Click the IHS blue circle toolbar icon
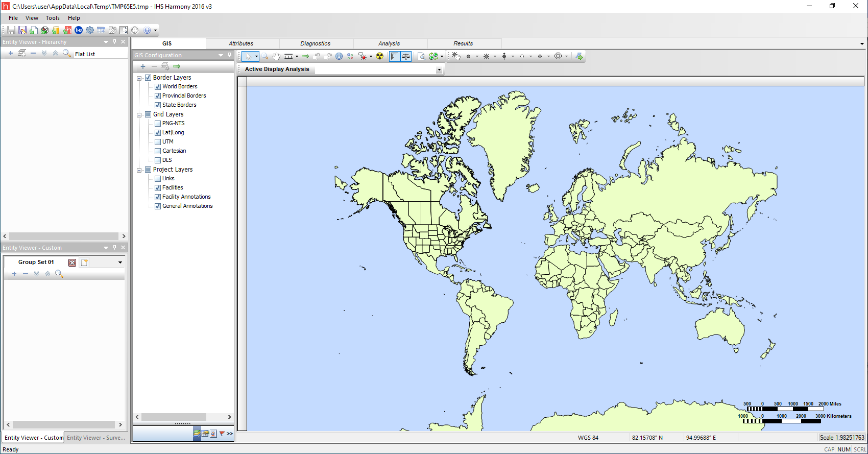This screenshot has height=454, width=868. click(x=79, y=30)
